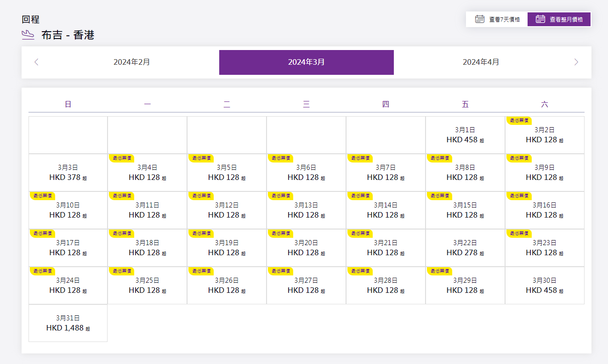
Task: Select 3月31日 priced at HKD 1,488
Action: tap(68, 323)
